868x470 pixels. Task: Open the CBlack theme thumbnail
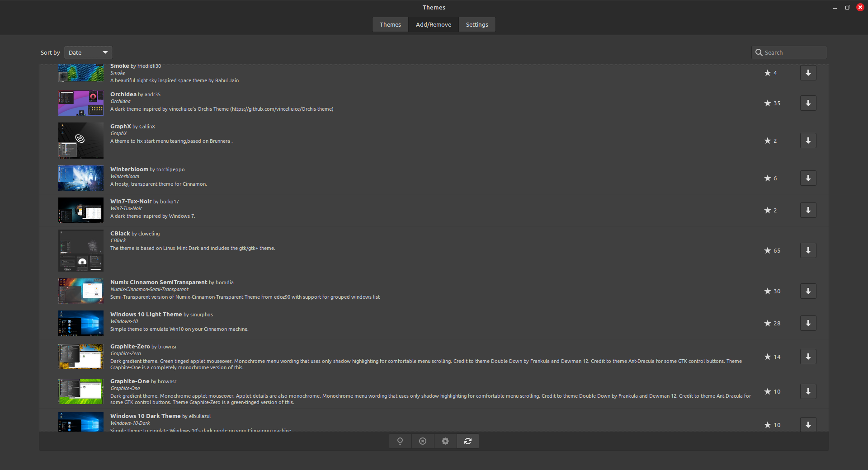point(81,250)
